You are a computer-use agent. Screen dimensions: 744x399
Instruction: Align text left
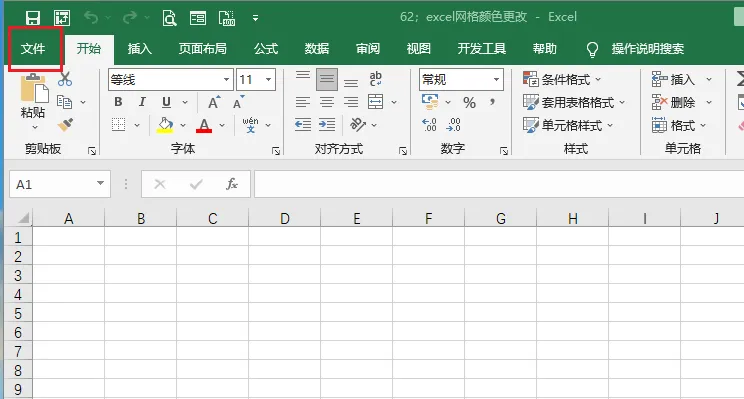pyautogui.click(x=303, y=102)
